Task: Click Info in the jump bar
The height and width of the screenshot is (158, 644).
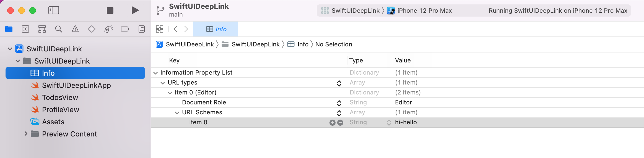Action: coord(298,44)
